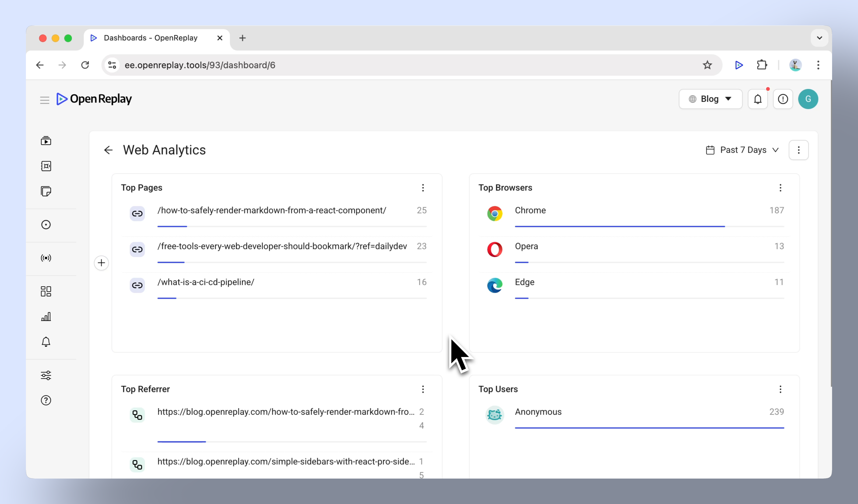Click the browser back button
Viewport: 858px width, 504px height.
[40, 65]
